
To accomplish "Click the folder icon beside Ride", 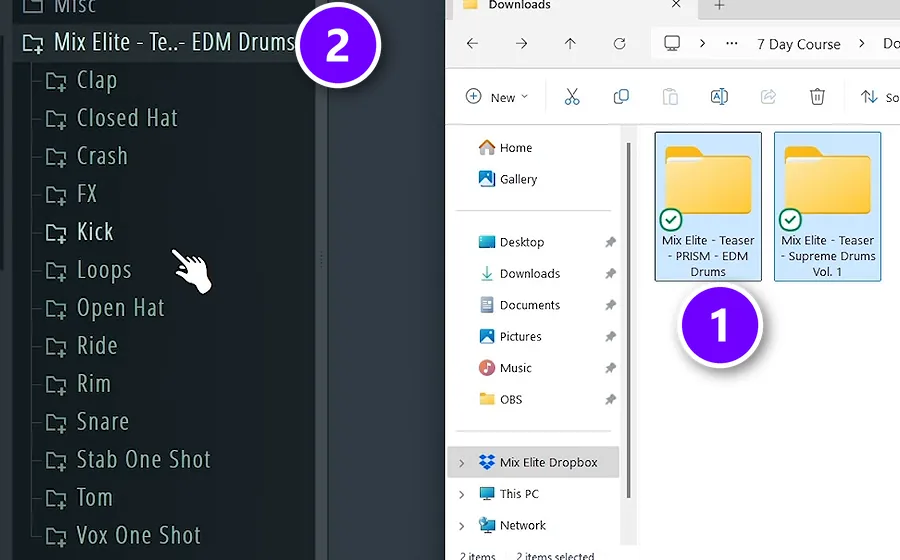I will coord(56,347).
